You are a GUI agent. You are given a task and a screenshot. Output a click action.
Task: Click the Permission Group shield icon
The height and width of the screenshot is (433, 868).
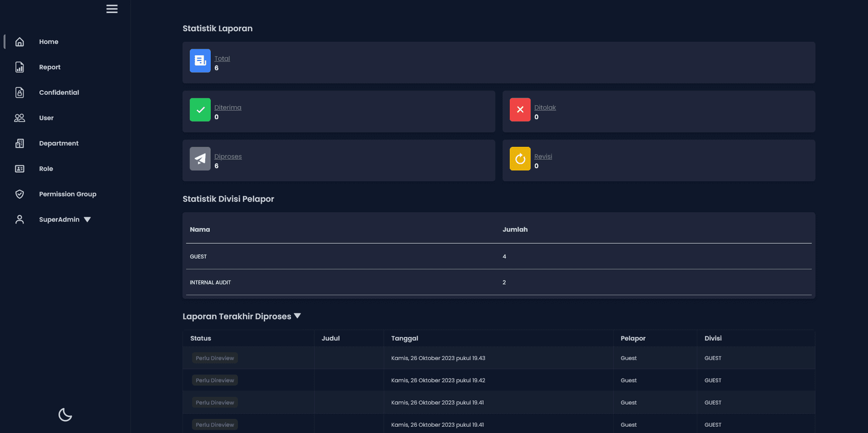20,194
